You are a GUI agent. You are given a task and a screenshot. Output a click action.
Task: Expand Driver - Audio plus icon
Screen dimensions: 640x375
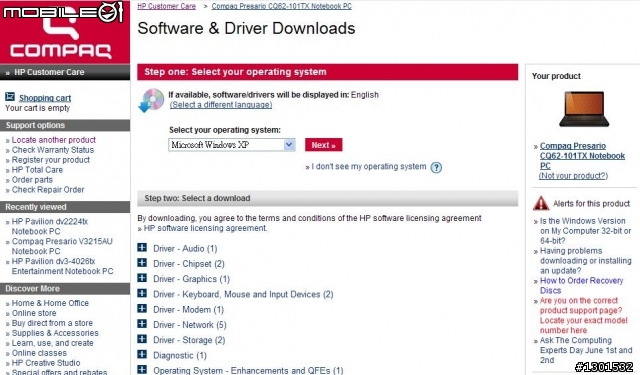pos(142,248)
